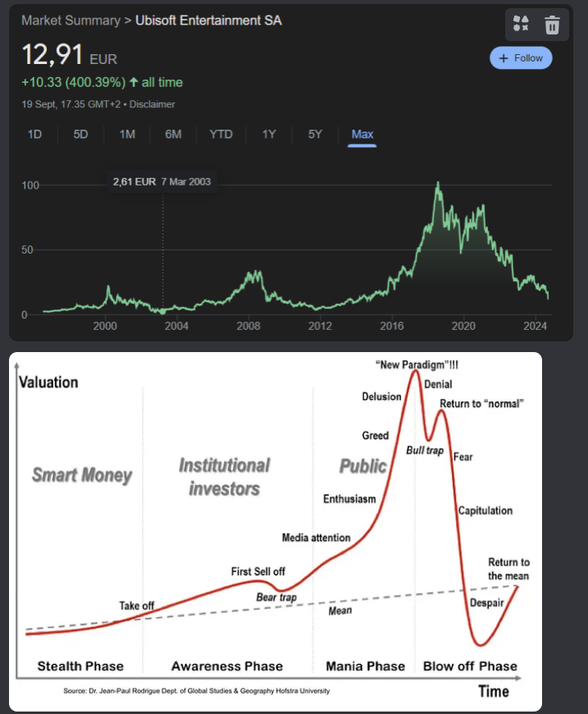Click the shapes apps icon
The height and width of the screenshot is (714, 588).
[x=521, y=25]
